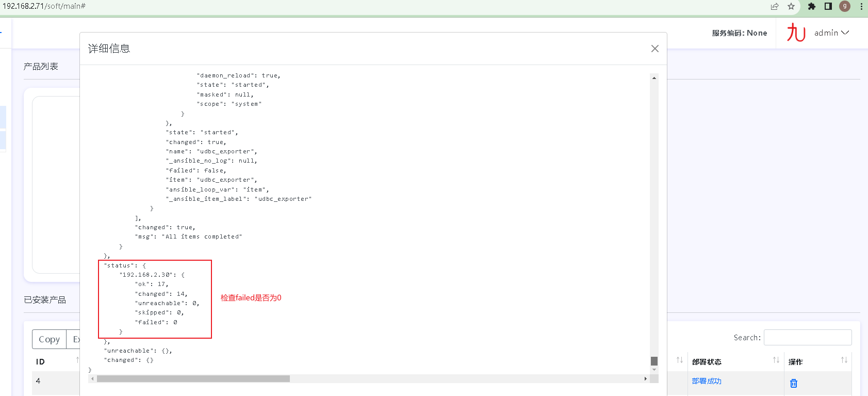Toggle sort order on 操作 column
Screen dimensions: 868x396
(844, 360)
